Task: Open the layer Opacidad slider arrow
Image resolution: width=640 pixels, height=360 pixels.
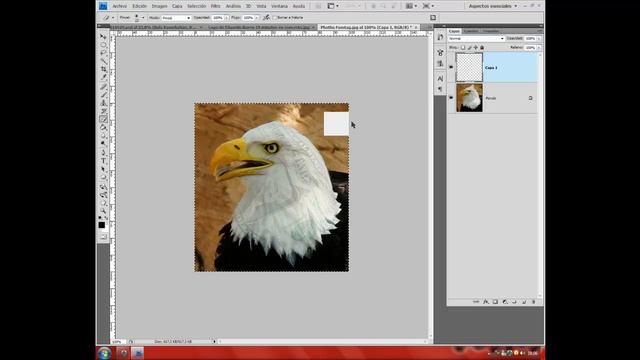Action: click(539, 38)
